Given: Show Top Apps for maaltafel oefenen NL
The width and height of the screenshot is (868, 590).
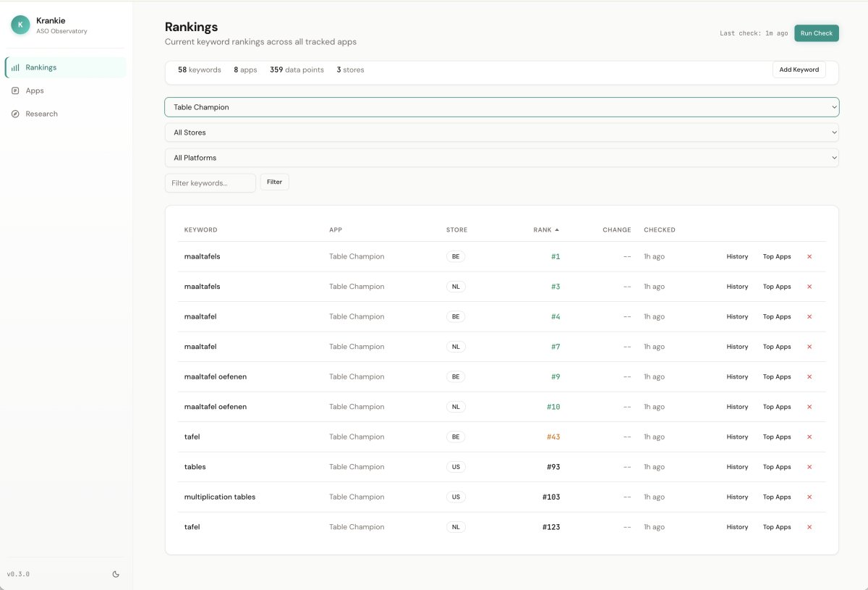Looking at the screenshot, I should pos(777,407).
